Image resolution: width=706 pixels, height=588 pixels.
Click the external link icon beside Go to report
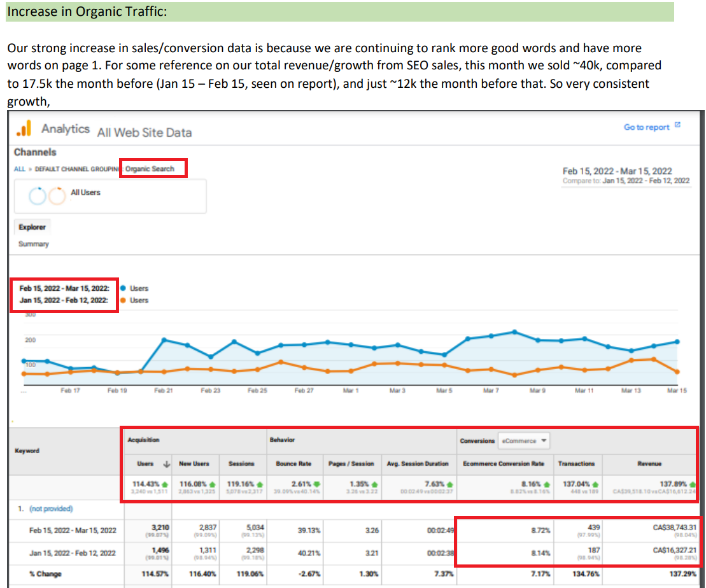click(677, 125)
